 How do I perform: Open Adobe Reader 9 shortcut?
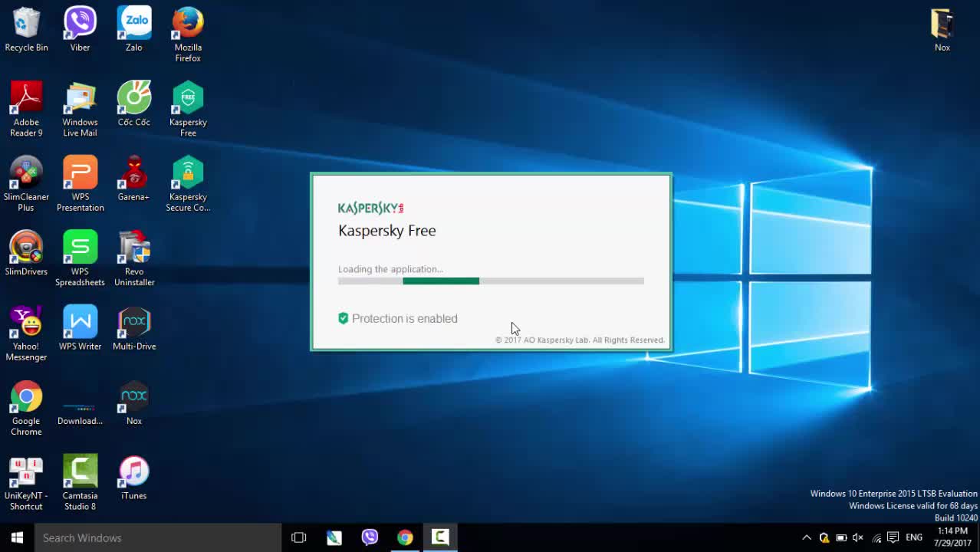(x=26, y=110)
